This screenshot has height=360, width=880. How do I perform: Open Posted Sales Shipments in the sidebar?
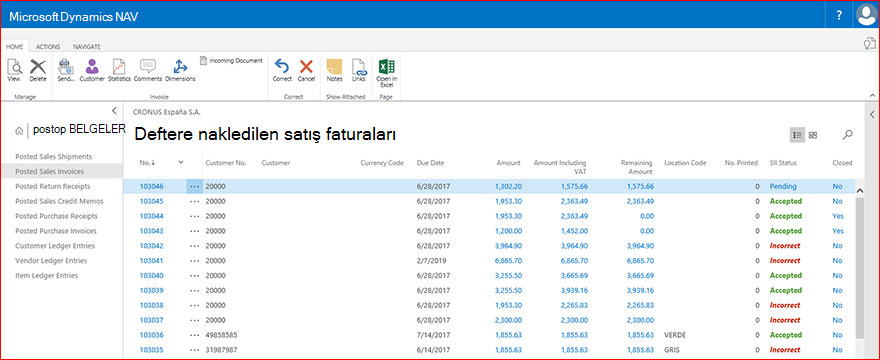(x=53, y=156)
